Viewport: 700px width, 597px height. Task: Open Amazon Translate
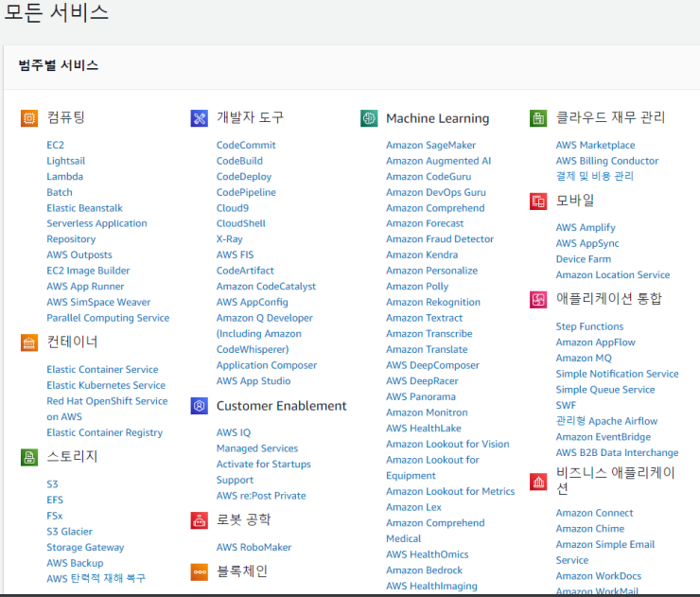[427, 350]
